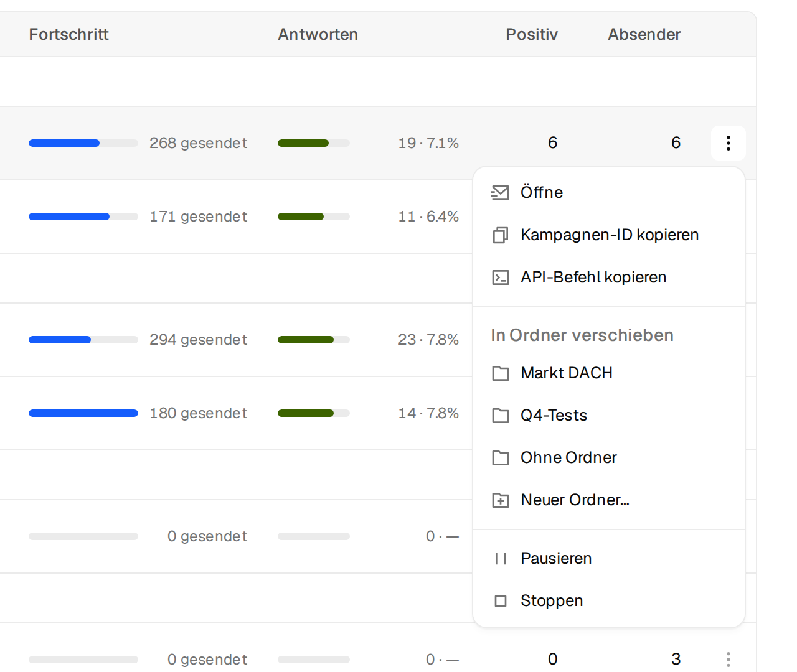The image size is (797, 672).
Task: Click the Absender column header
Action: 644,34
